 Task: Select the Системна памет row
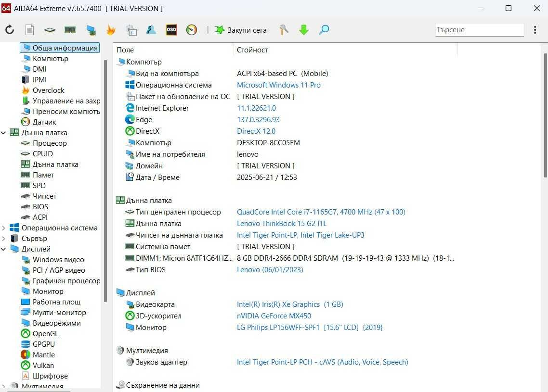[209, 247]
